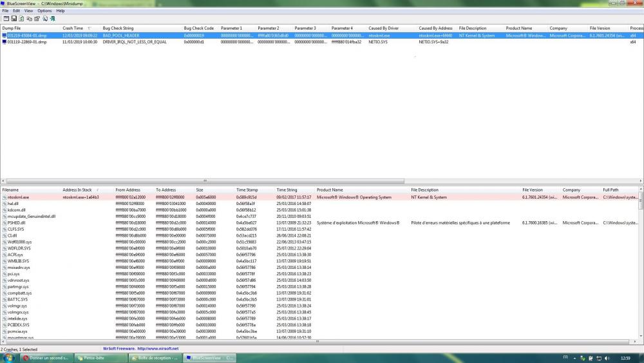Click the Save Selected Items toolbar icon
This screenshot has height=363, width=644.
coord(13,19)
